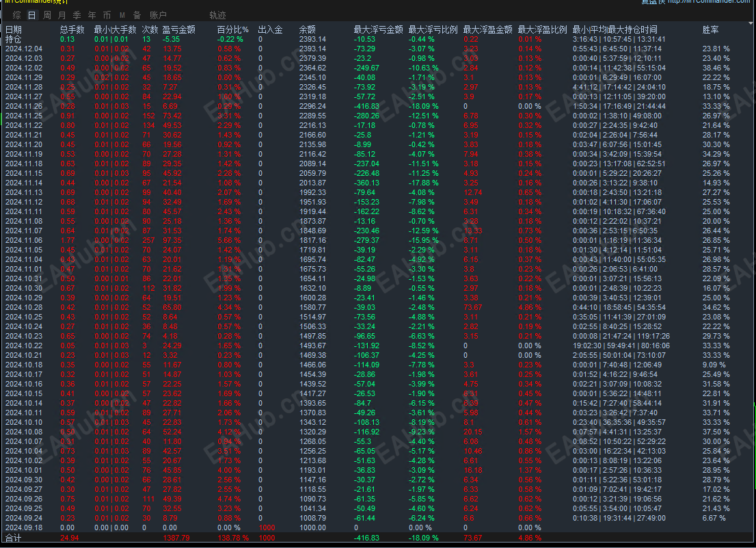Screen dimensions: 756x548
Task: Click the 最小|大手数 column header
Action: (116, 30)
